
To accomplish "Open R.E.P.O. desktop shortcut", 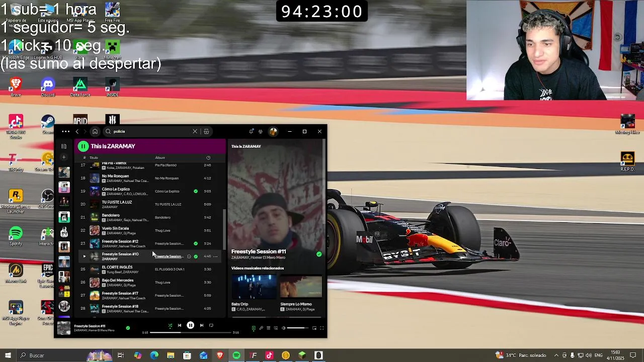I will 627,161.
